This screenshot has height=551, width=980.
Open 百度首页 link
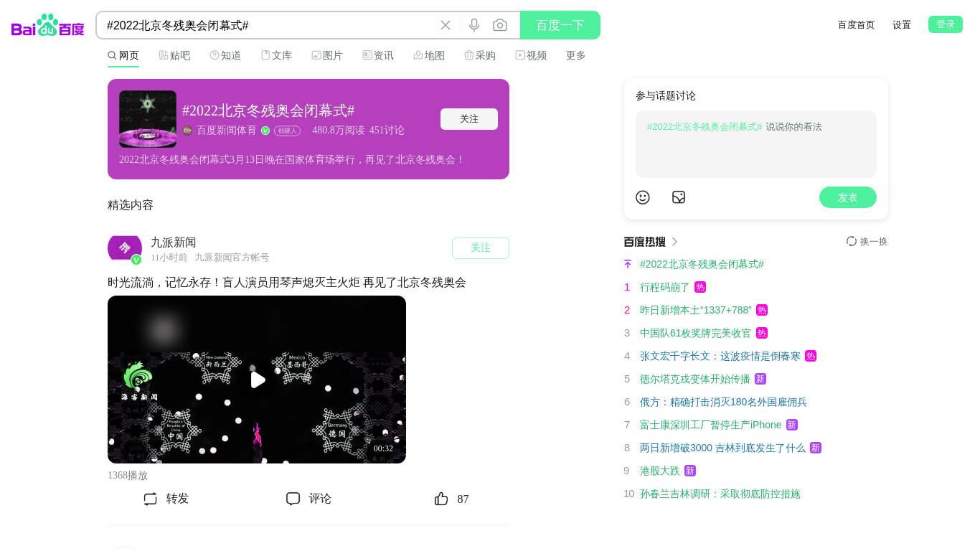click(x=857, y=24)
